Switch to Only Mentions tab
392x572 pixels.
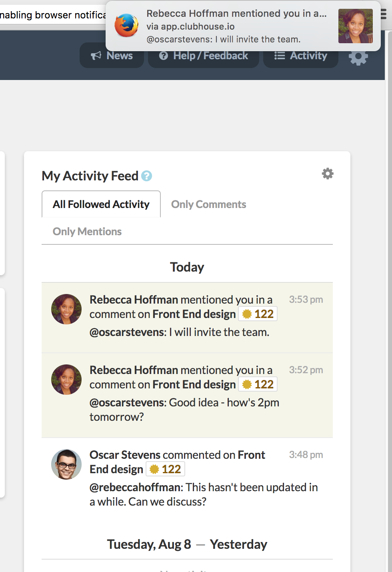click(x=87, y=232)
